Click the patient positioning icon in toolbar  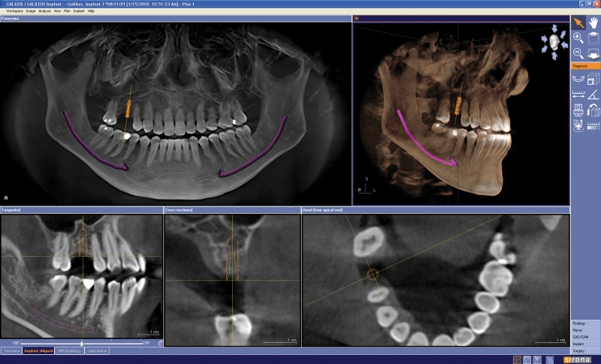(578, 125)
